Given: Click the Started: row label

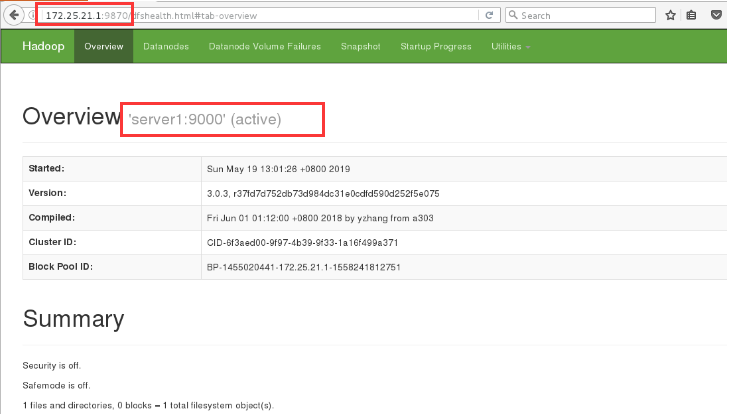Looking at the screenshot, I should [46, 168].
